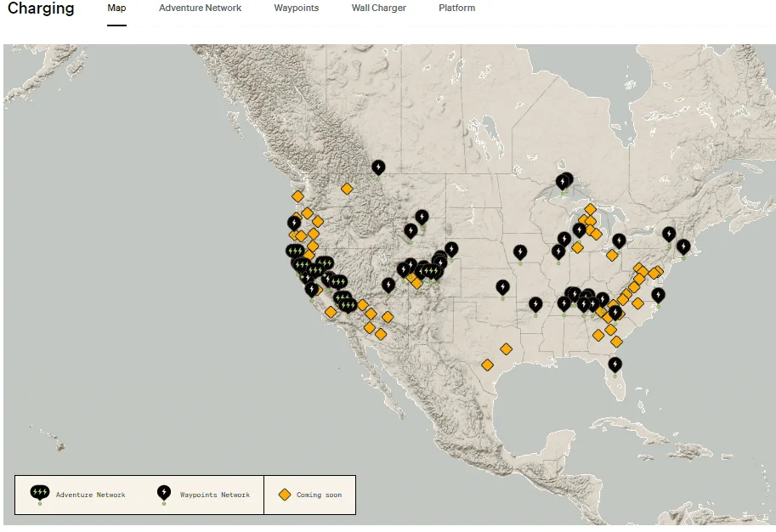Click the Adventure Network legend label

[x=91, y=495]
